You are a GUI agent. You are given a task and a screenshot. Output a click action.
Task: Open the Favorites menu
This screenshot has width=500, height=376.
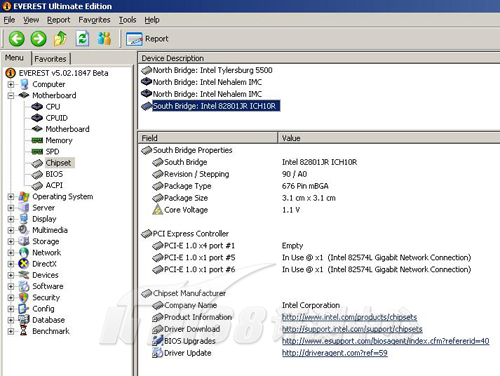(94, 20)
